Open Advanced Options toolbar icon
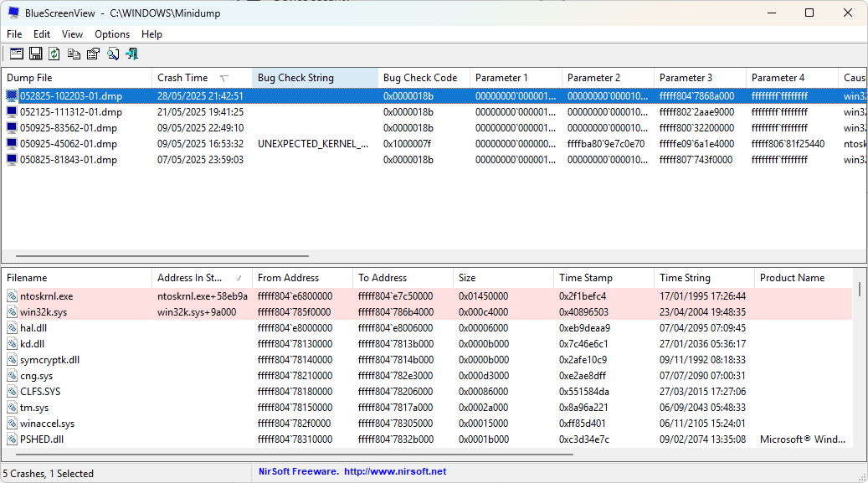 (x=17, y=54)
